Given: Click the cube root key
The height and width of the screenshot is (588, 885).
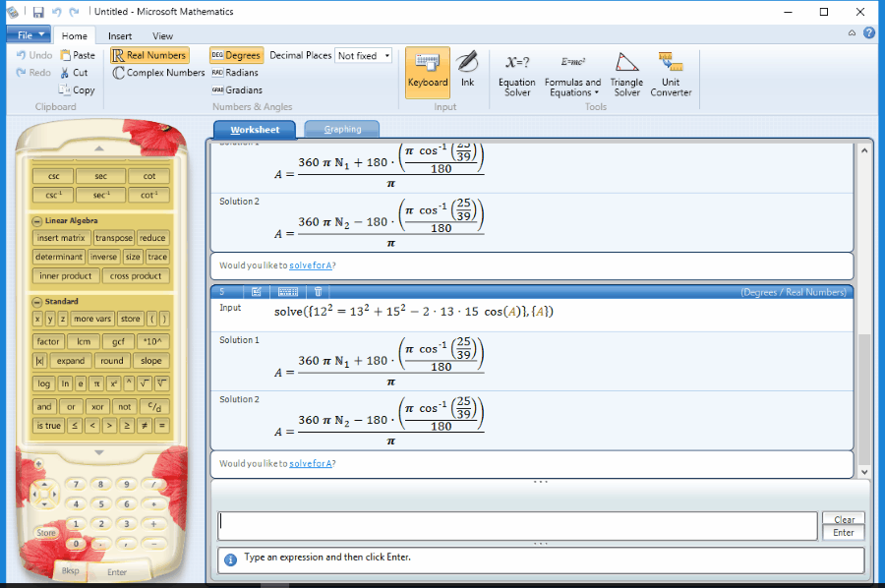Looking at the screenshot, I should tap(161, 383).
